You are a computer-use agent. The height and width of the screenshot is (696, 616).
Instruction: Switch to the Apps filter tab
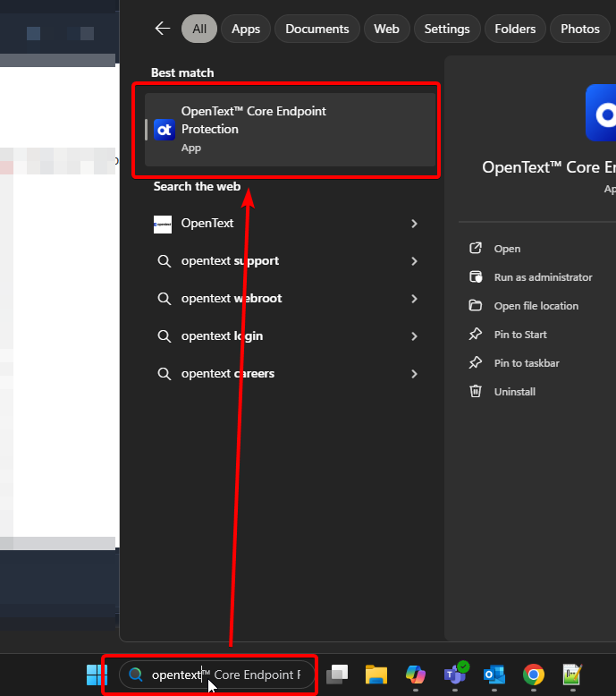coord(246,29)
